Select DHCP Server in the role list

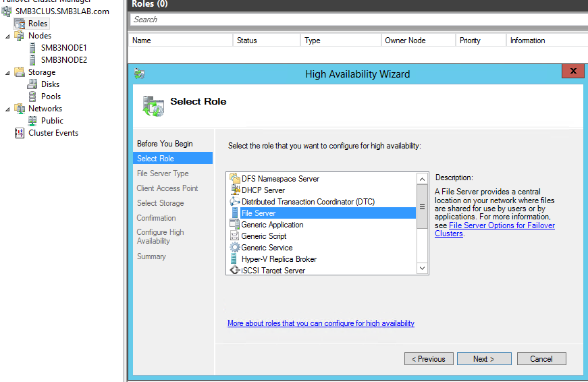point(263,190)
